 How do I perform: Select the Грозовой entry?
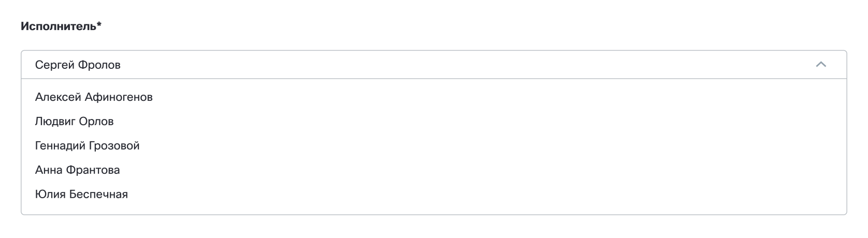coord(87,146)
